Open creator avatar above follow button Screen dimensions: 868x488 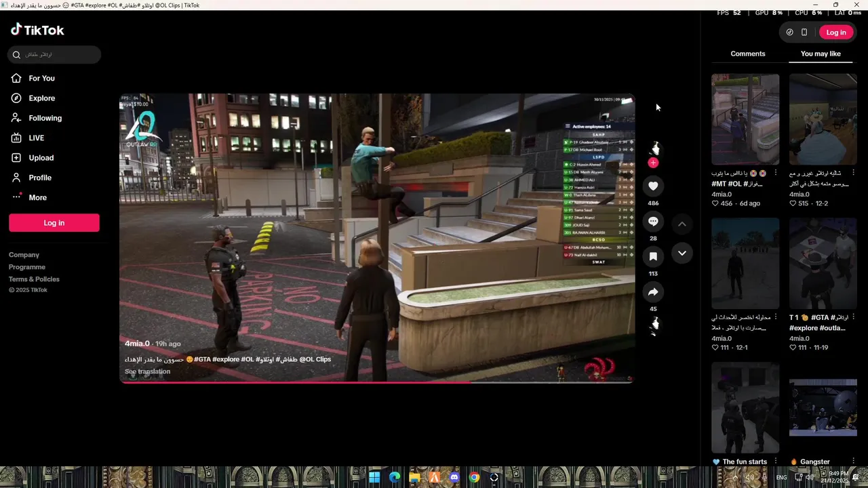[654, 148]
